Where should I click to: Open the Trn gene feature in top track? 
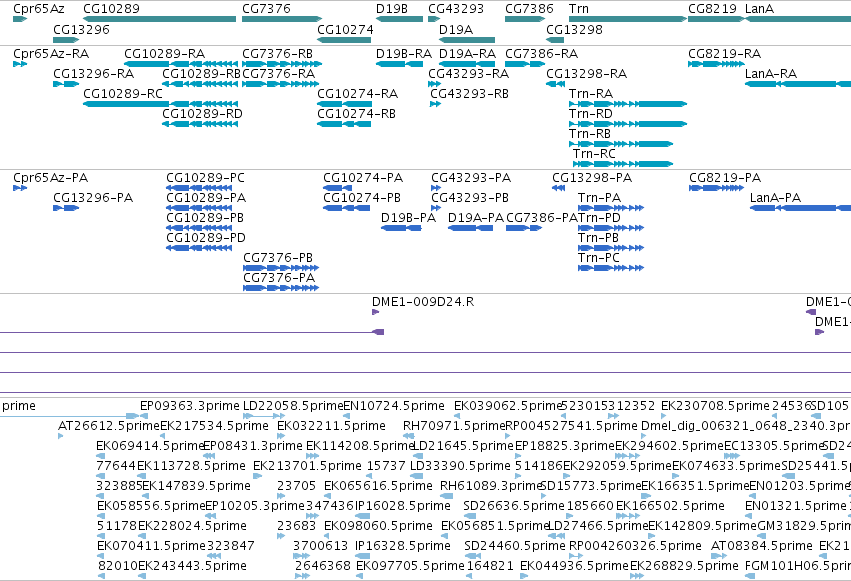pyautogui.click(x=628, y=19)
